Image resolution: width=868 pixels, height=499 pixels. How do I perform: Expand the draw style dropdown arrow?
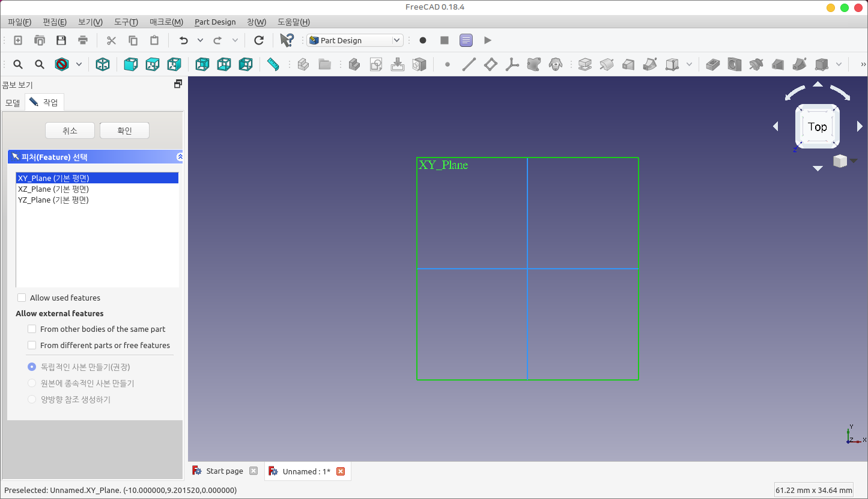[79, 64]
